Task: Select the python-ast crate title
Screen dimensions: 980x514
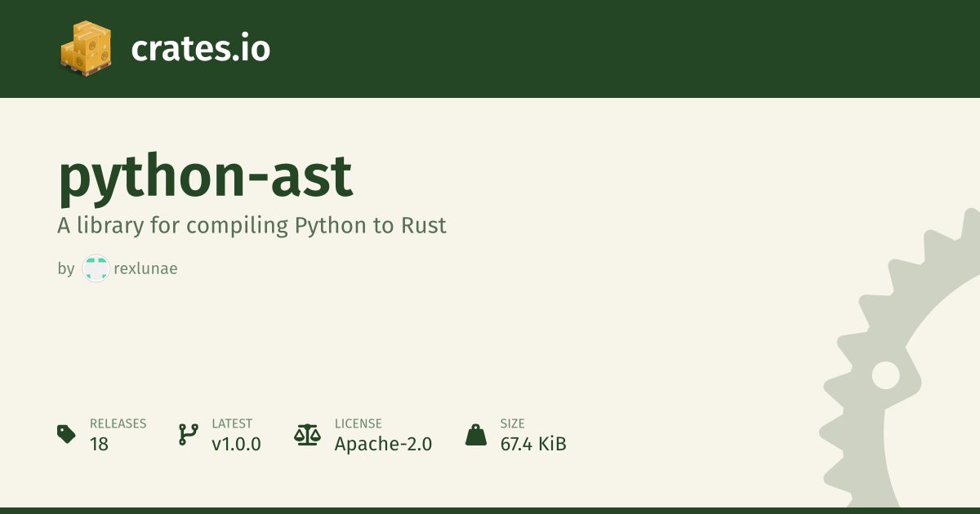Action: (x=206, y=176)
